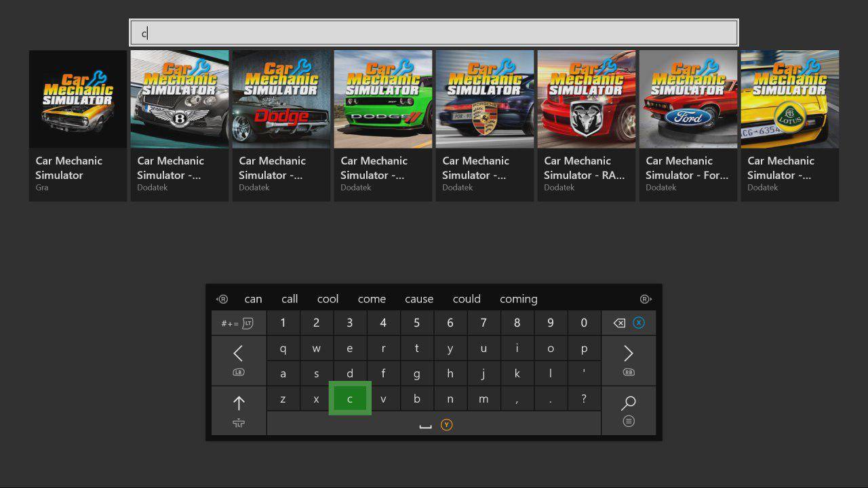Tap the letter k key

pos(517,373)
